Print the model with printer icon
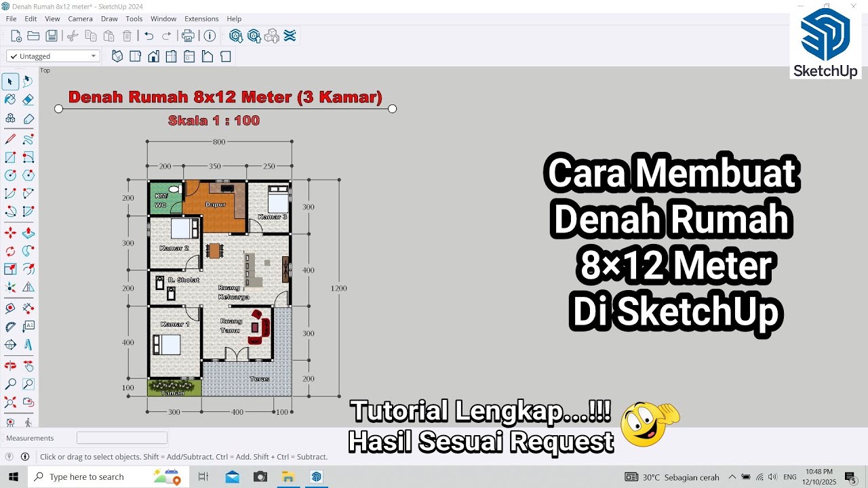Viewport: 868px width, 488px height. pos(189,36)
